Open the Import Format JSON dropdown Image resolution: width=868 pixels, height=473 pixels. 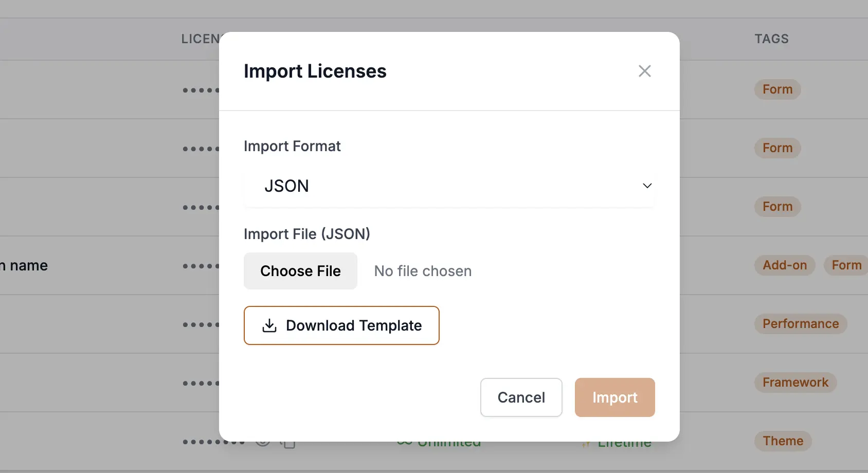[x=448, y=186]
